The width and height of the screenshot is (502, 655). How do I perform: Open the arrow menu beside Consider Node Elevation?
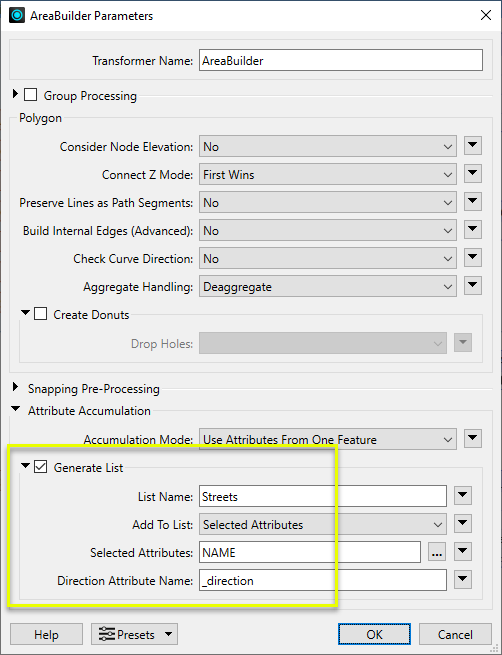pyautogui.click(x=472, y=146)
